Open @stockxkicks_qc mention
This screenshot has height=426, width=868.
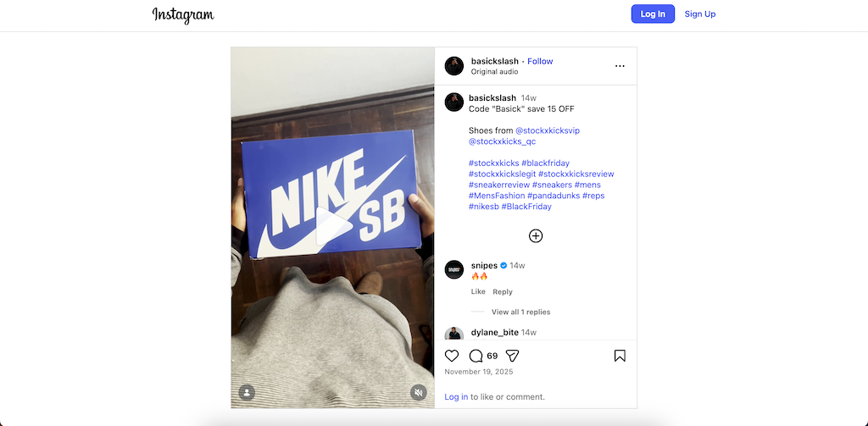pos(502,141)
